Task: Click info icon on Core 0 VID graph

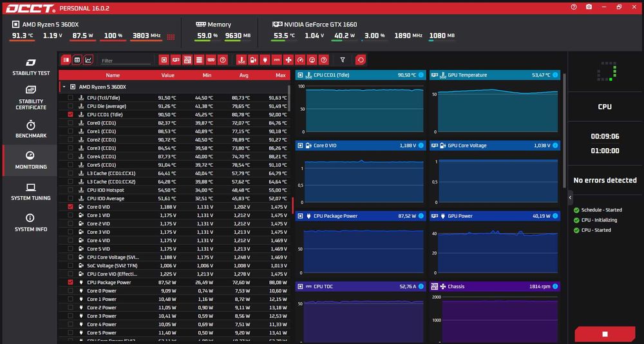Action: coord(421,146)
